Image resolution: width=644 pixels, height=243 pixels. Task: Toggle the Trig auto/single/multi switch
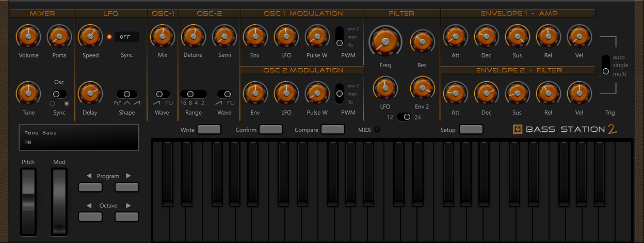click(606, 65)
